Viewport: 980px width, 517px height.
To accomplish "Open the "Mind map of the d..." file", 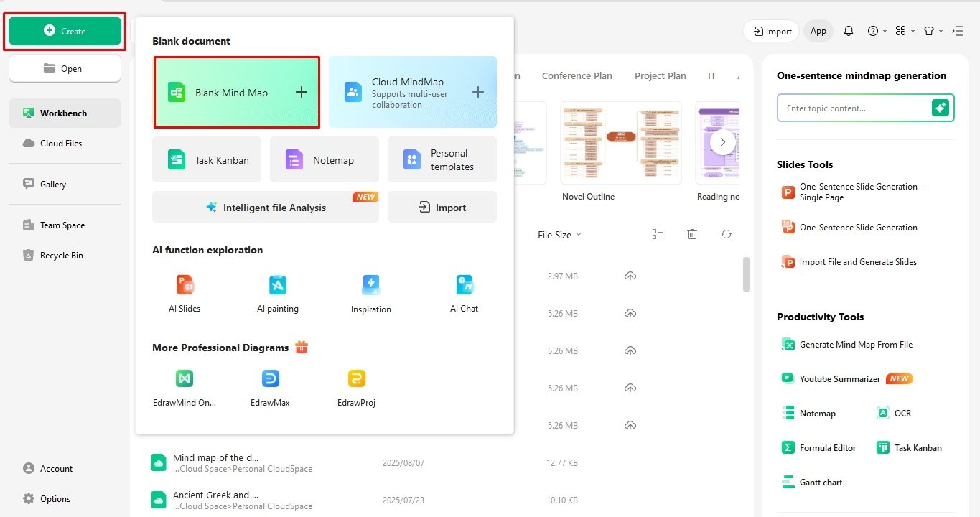I will coord(215,457).
